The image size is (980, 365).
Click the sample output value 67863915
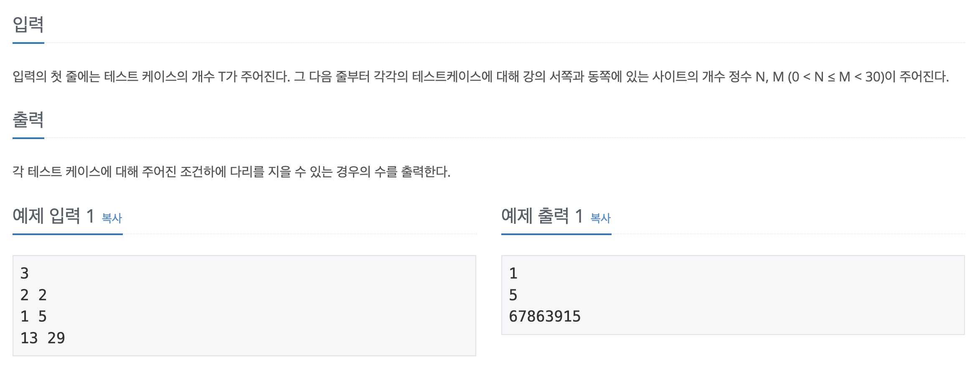(545, 317)
